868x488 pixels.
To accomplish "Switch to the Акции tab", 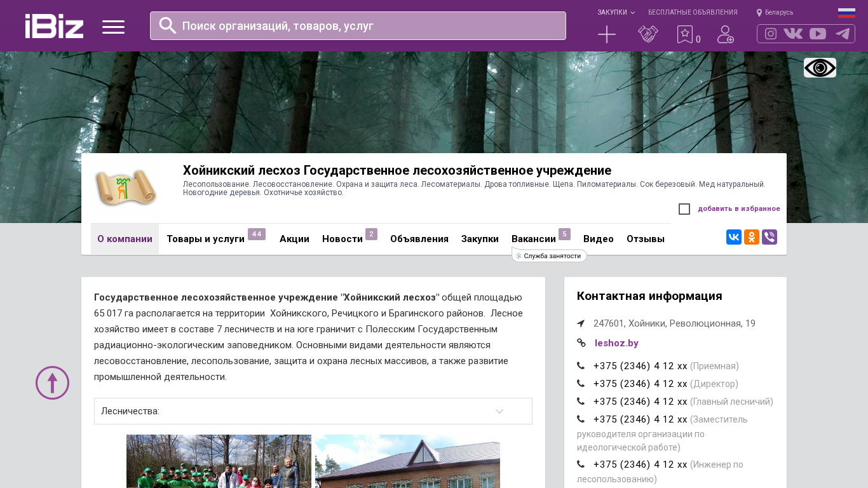I will click(x=294, y=239).
